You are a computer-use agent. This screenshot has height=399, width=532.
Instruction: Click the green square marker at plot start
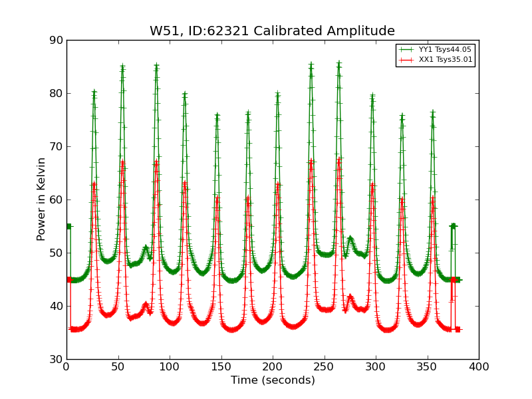[69, 226]
